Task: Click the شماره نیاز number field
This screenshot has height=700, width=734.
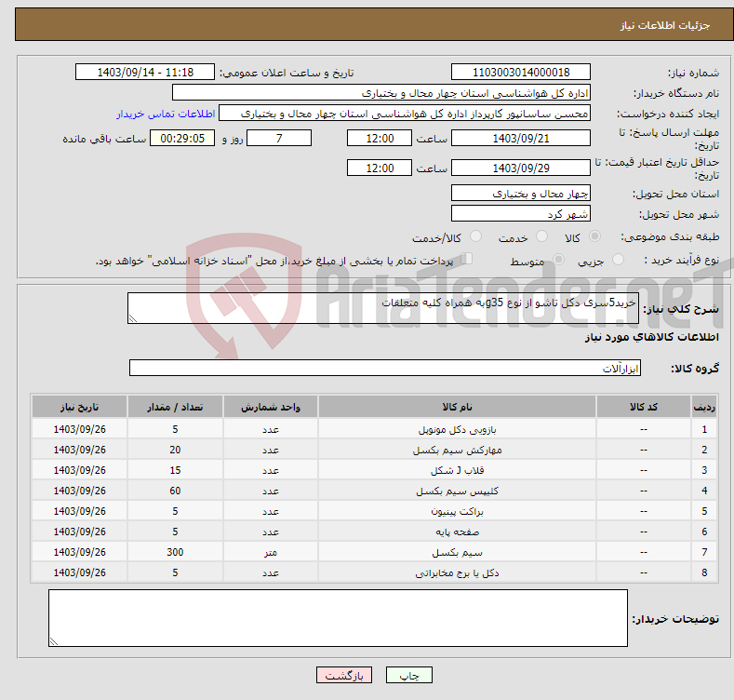Action: click(x=521, y=73)
